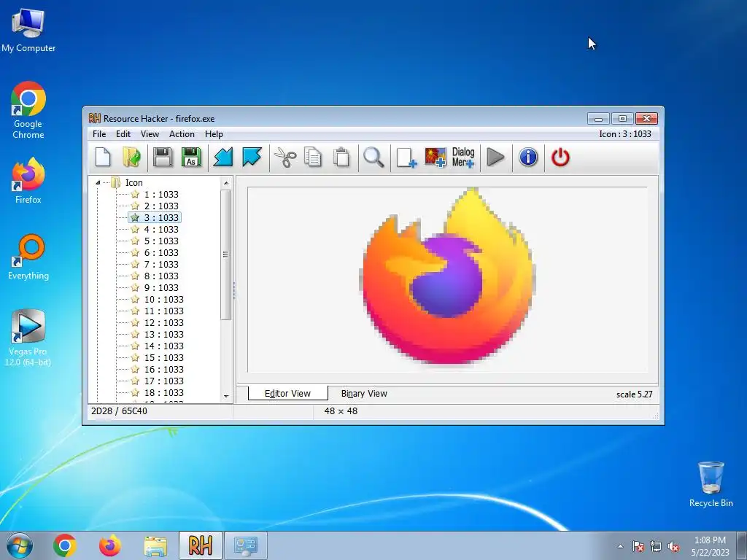Screen dimensions: 747x560
Task: Open Everything desktop shortcut
Action: 28,257
